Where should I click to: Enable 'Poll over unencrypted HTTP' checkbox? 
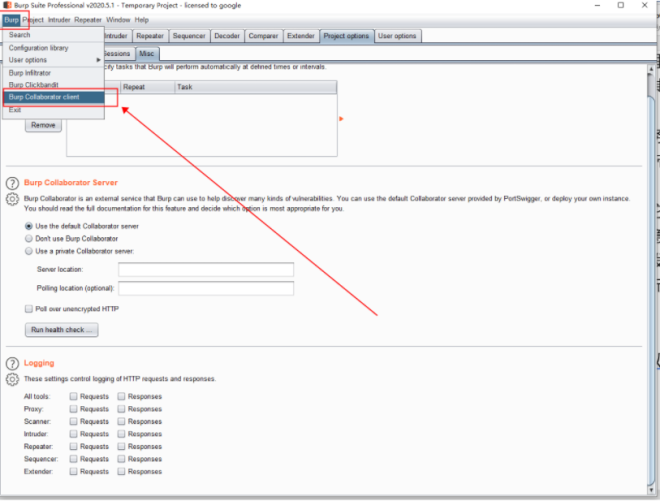click(29, 309)
